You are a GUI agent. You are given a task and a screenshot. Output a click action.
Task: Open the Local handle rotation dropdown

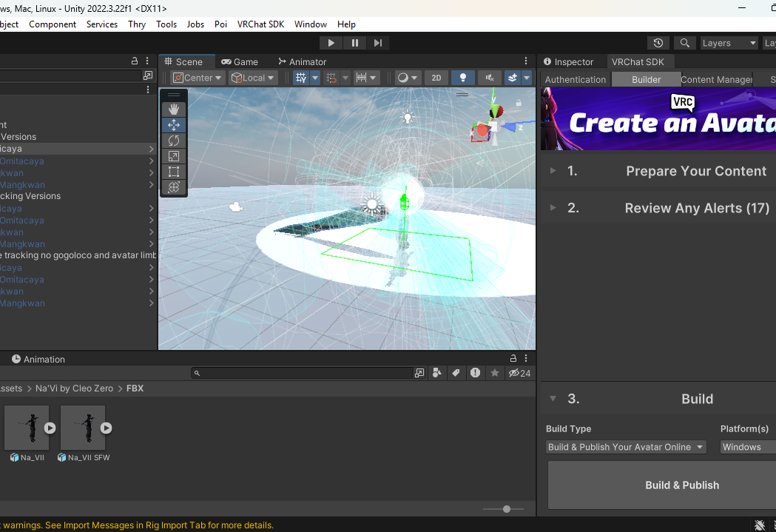(252, 78)
